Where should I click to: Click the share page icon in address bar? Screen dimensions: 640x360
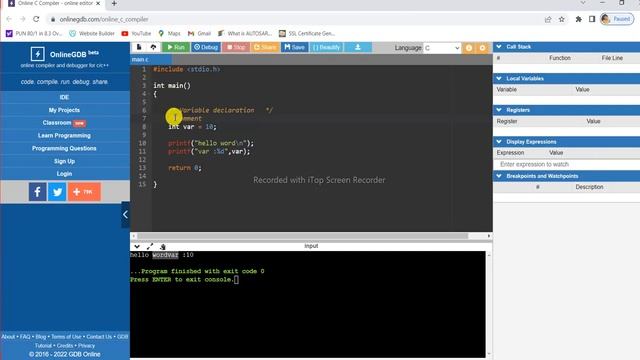click(x=548, y=19)
